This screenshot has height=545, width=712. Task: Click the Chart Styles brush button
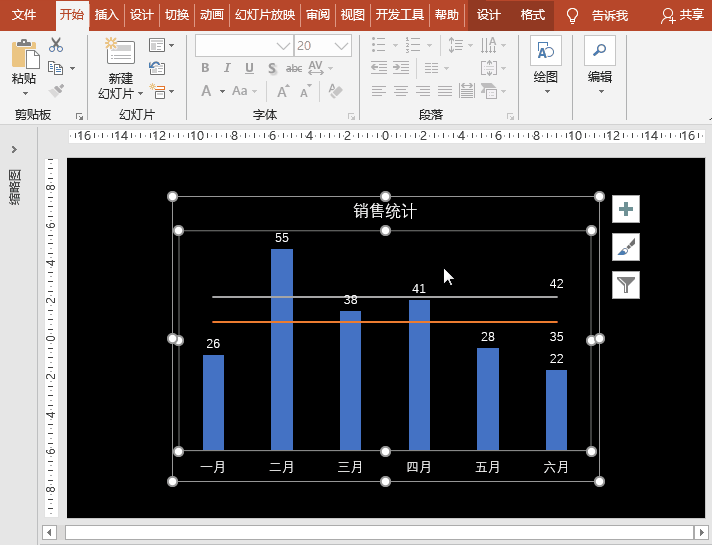[626, 247]
